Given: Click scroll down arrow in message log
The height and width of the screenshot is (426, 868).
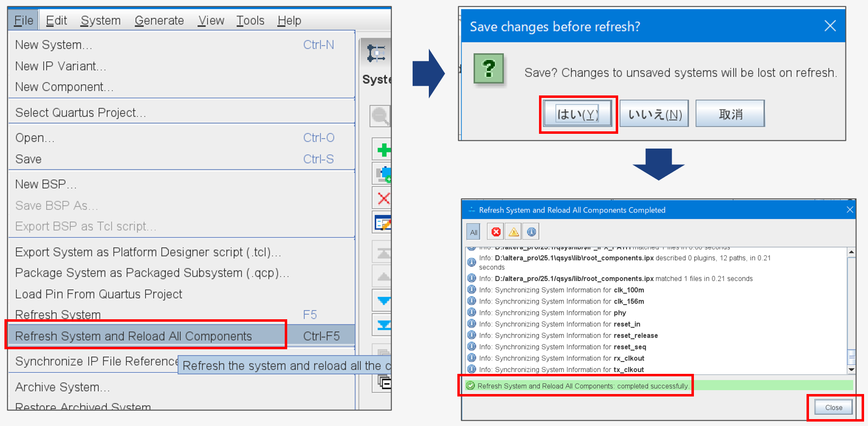Looking at the screenshot, I should tap(851, 369).
